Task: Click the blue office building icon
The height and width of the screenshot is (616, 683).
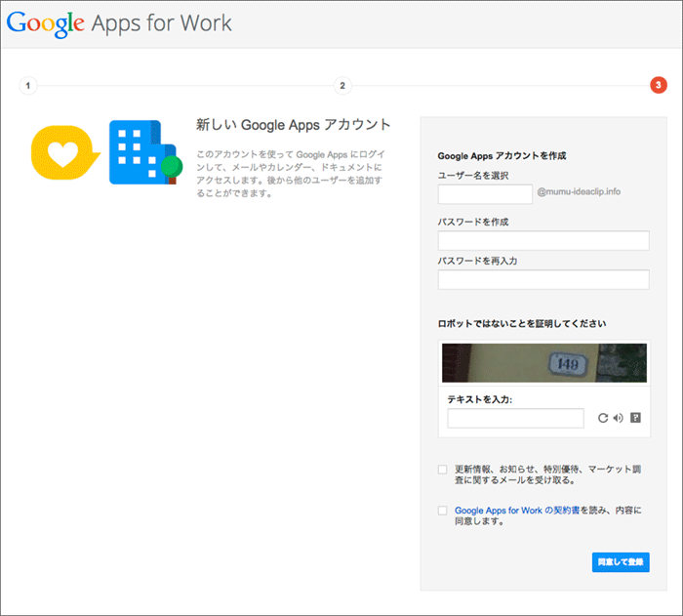Action: tap(145, 152)
